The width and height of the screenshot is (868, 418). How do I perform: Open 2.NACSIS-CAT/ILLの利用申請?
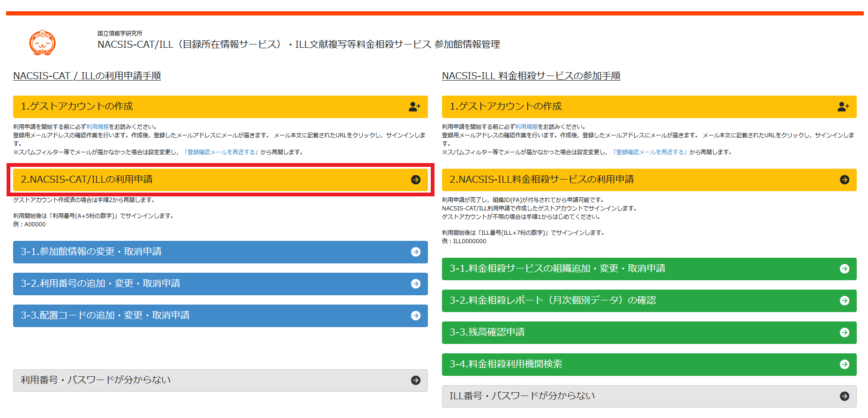tap(220, 180)
